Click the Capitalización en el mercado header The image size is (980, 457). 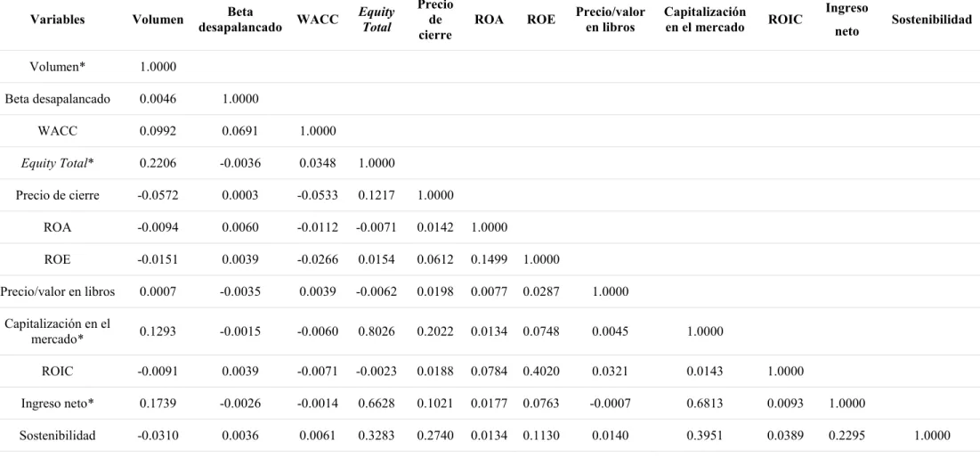tap(706, 20)
